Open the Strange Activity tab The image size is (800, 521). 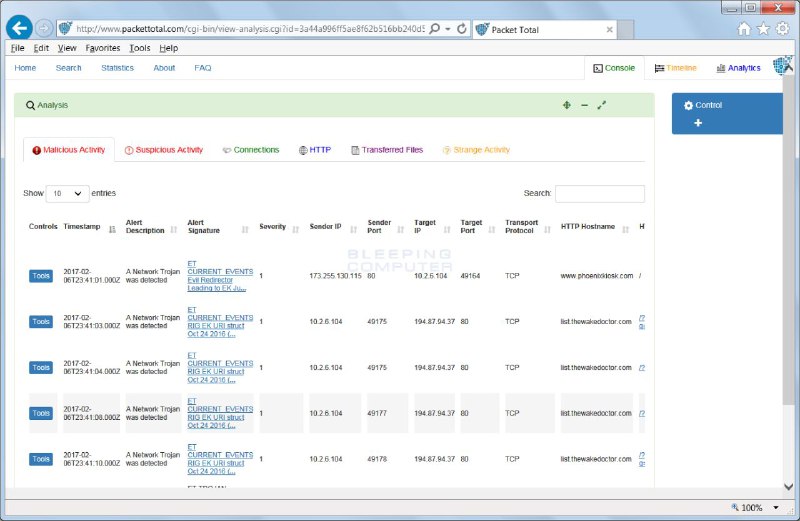477,150
